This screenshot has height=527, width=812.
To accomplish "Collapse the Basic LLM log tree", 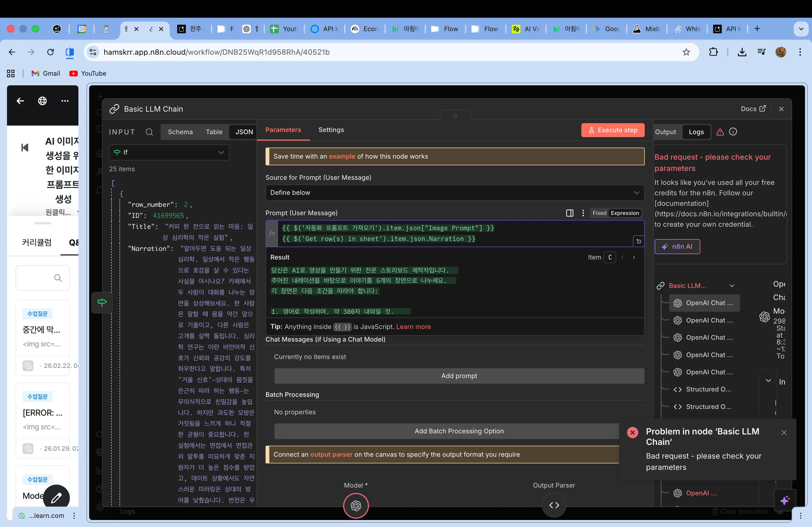I will 732,286.
